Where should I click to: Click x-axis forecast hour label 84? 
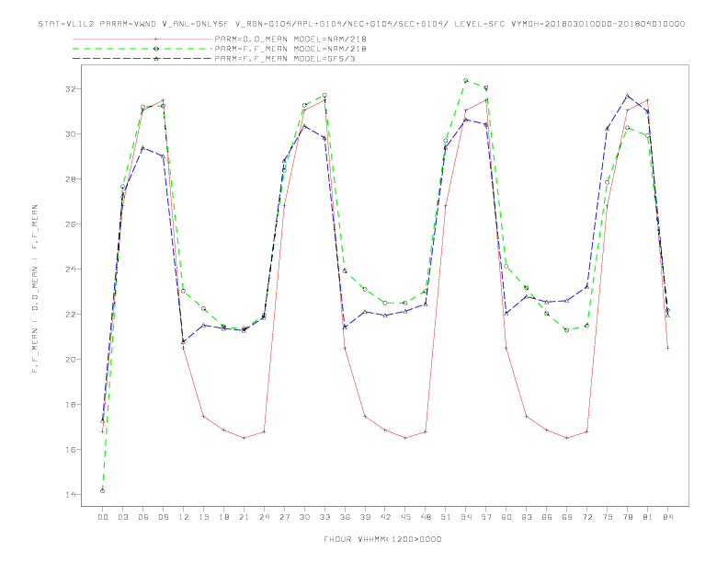(668, 517)
